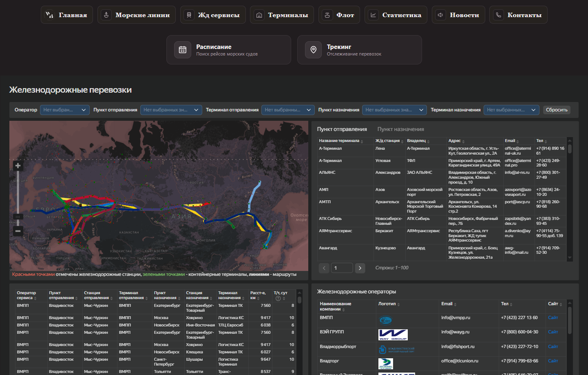Open Жд сервисы section
This screenshot has height=375, width=588.
pyautogui.click(x=213, y=15)
